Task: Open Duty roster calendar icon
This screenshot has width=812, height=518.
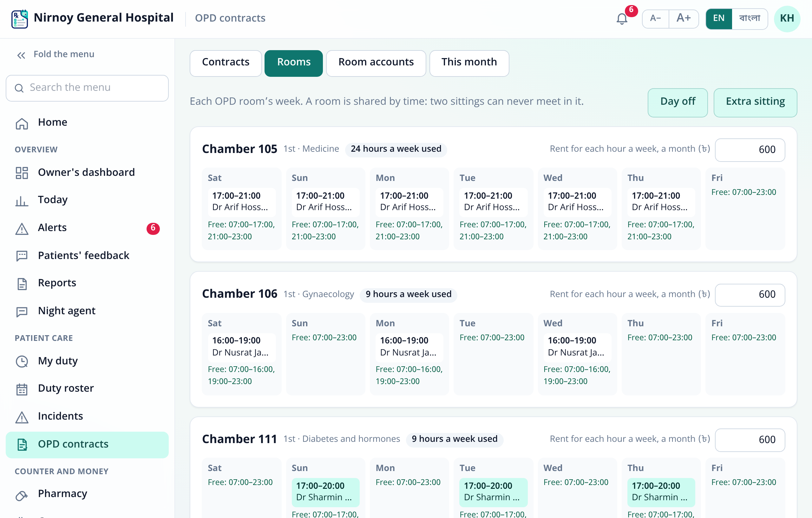Action: click(x=22, y=389)
